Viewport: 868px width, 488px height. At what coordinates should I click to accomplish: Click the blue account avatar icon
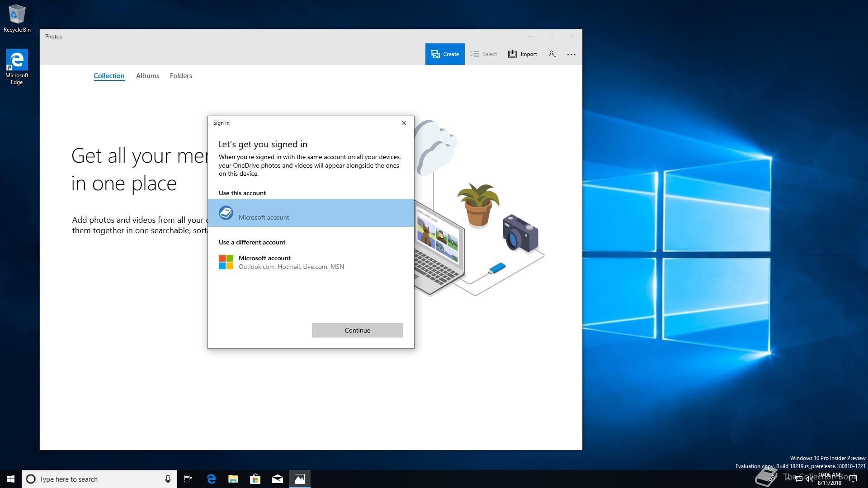click(x=226, y=213)
